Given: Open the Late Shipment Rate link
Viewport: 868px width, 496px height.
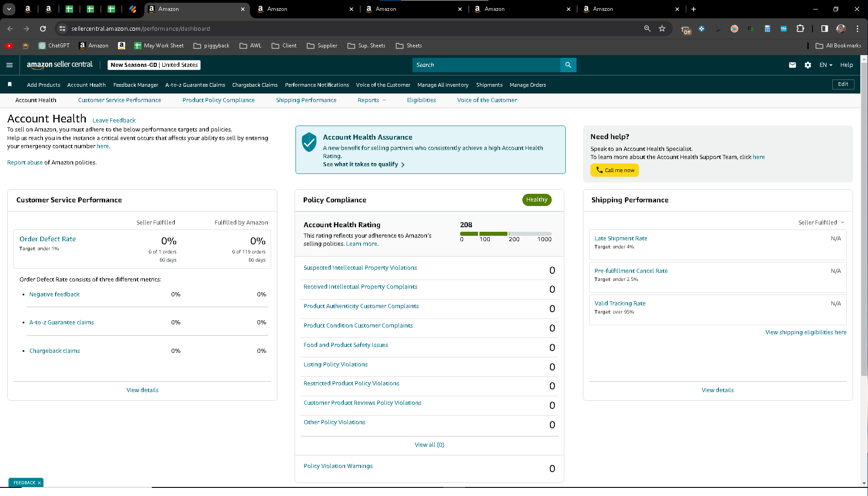Looking at the screenshot, I should 620,239.
